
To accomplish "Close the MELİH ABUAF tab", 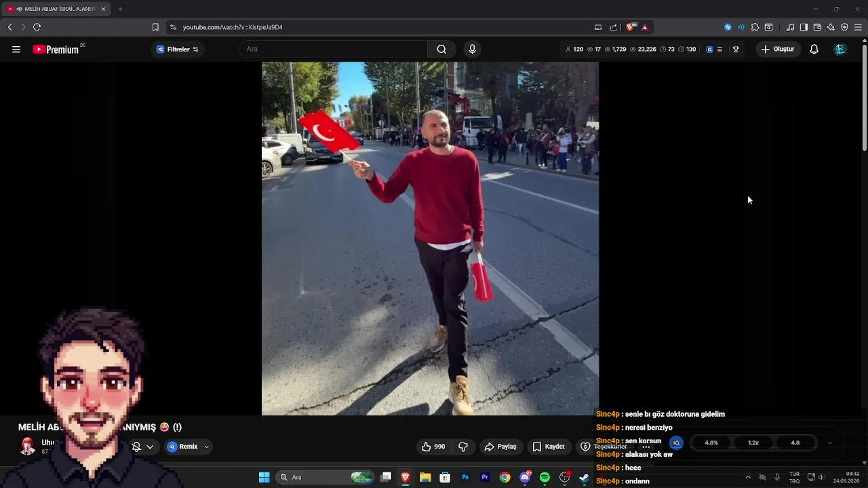I will [x=103, y=9].
